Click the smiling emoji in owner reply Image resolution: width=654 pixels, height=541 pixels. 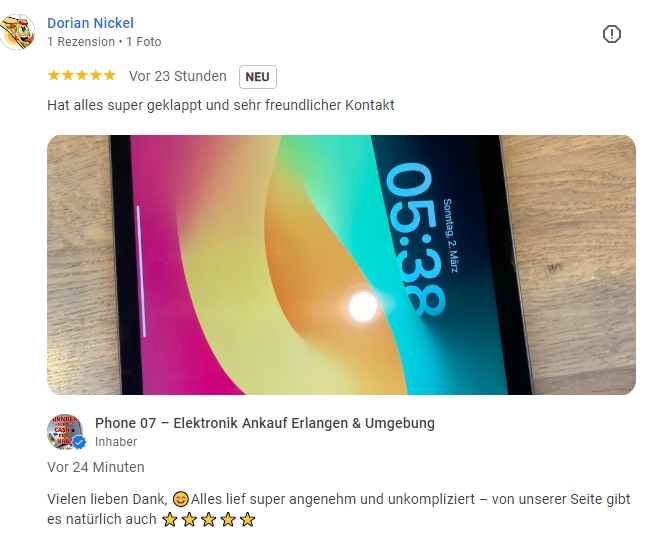[x=180, y=499]
